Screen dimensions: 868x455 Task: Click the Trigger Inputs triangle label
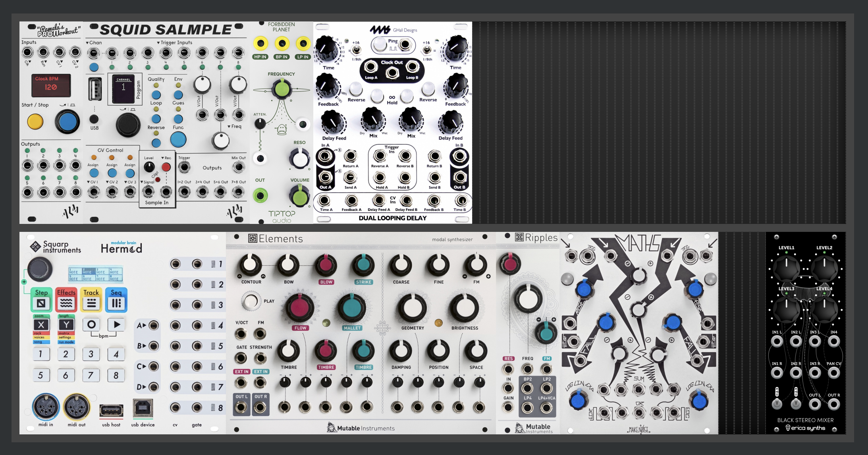pyautogui.click(x=174, y=42)
